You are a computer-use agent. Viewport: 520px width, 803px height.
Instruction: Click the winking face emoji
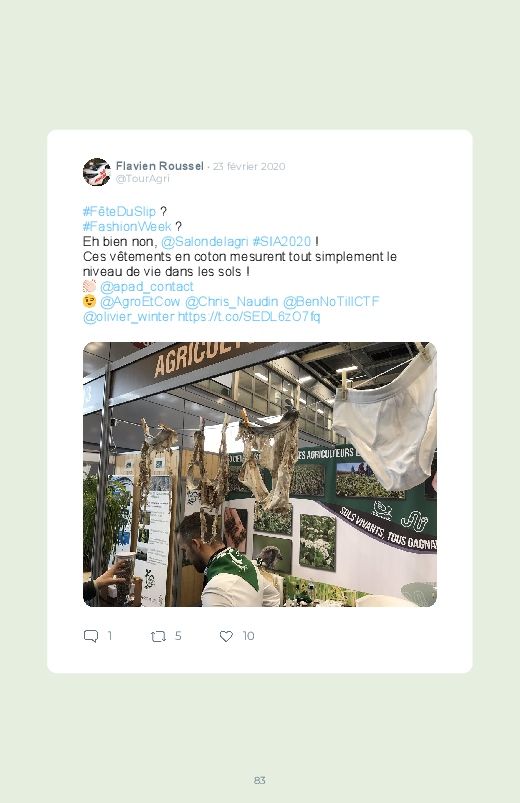click(89, 301)
